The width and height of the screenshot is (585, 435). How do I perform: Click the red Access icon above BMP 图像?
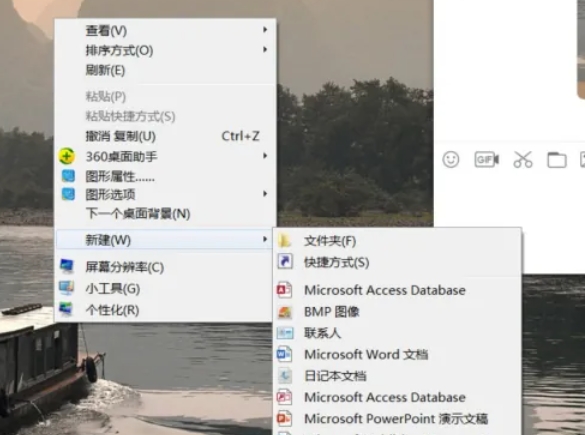(284, 290)
